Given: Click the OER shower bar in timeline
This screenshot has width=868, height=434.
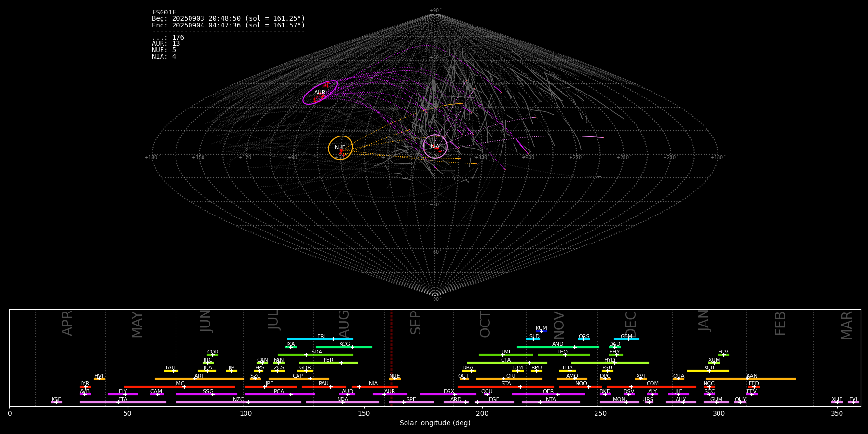Looking at the screenshot, I should (548, 394).
